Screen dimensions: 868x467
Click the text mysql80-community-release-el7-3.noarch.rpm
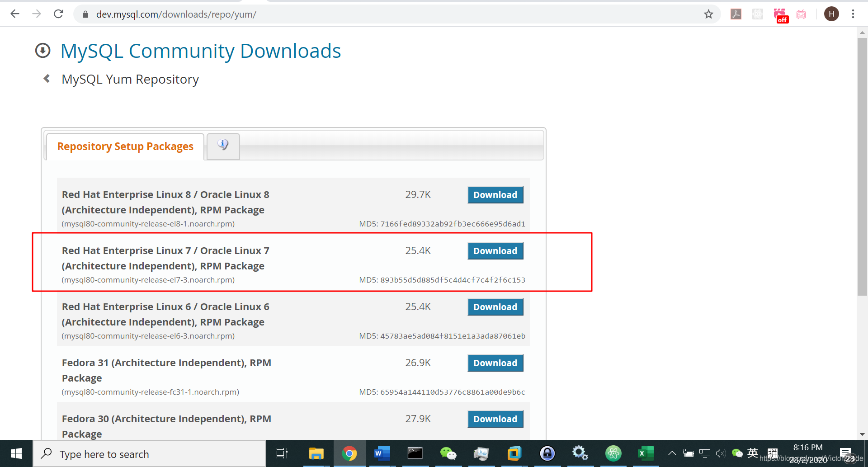pos(148,280)
